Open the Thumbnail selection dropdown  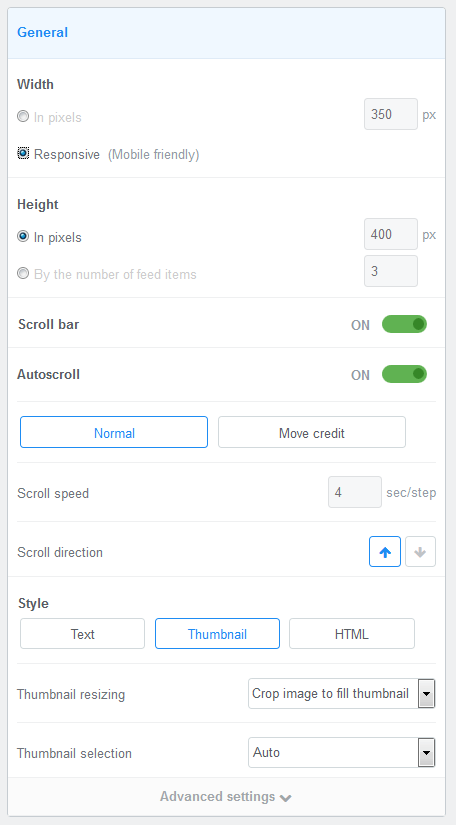point(341,752)
